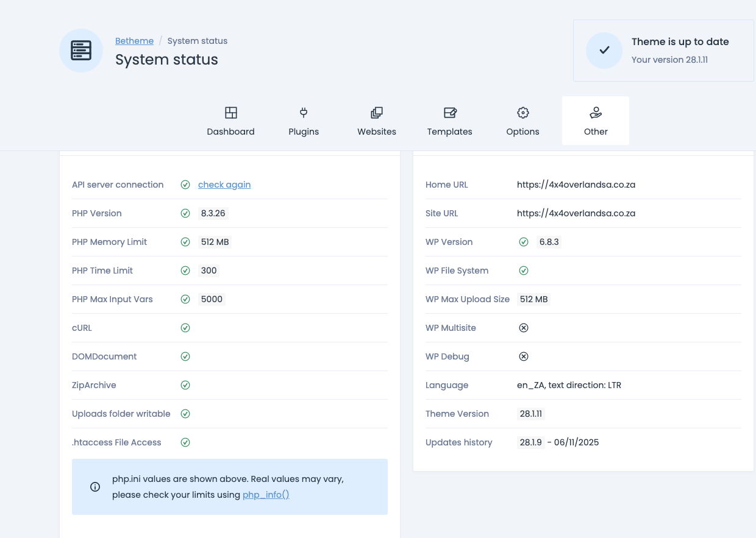Click the check again link
Screen dimensions: 756x538
224,185
